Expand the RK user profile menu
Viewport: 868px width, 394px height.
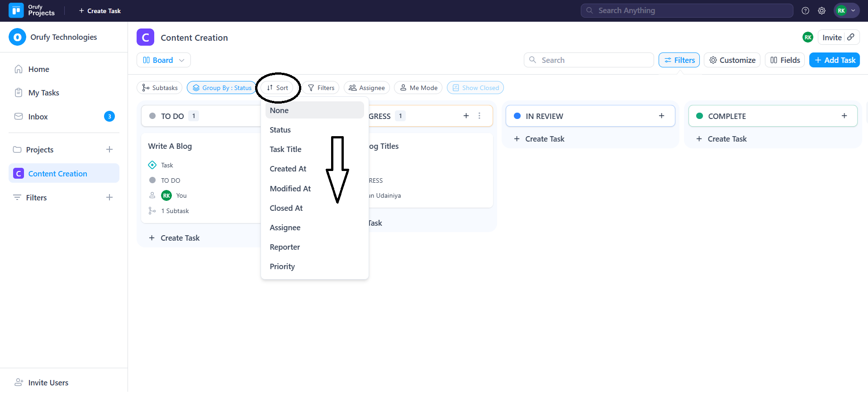pyautogui.click(x=846, y=11)
